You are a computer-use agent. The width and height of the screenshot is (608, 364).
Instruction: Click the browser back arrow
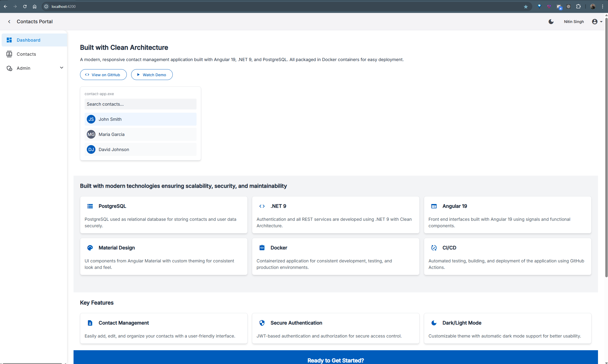(5, 6)
